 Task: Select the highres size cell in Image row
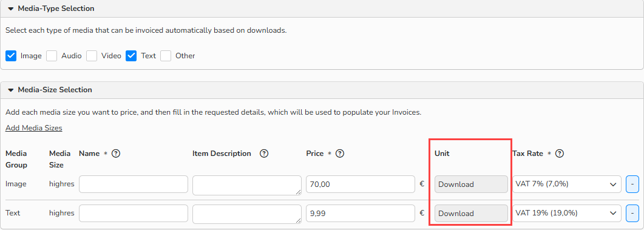(61, 184)
